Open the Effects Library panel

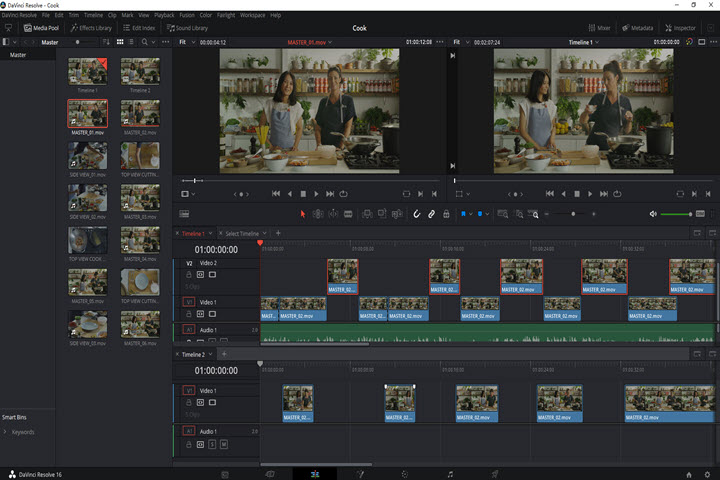pos(90,28)
